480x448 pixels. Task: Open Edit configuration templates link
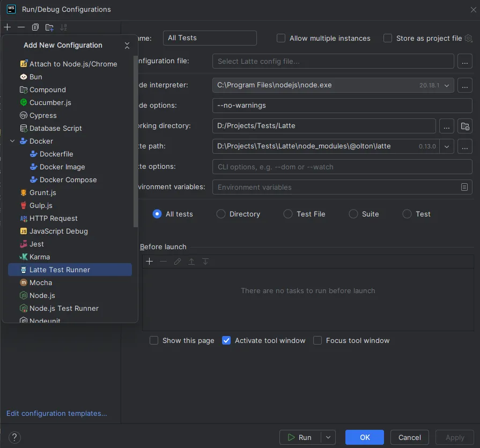pos(57,413)
